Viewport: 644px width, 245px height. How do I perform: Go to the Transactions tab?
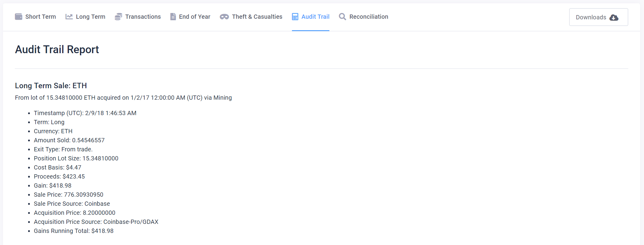(x=138, y=17)
